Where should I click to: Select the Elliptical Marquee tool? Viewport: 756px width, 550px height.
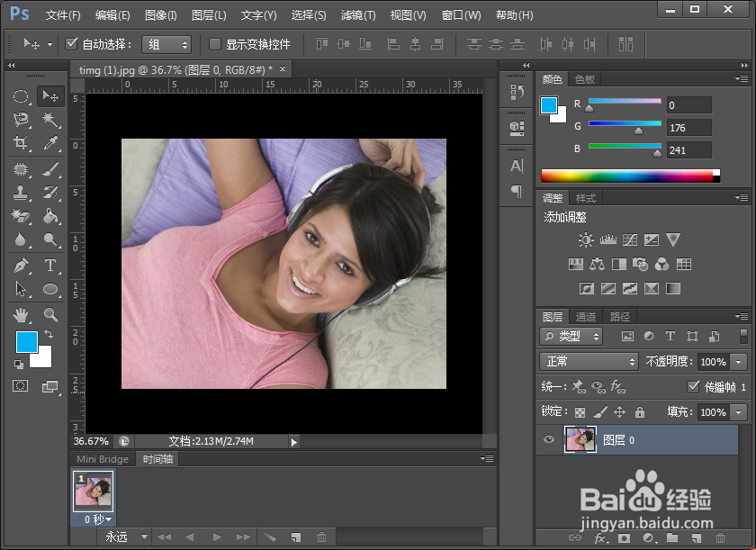tap(21, 96)
